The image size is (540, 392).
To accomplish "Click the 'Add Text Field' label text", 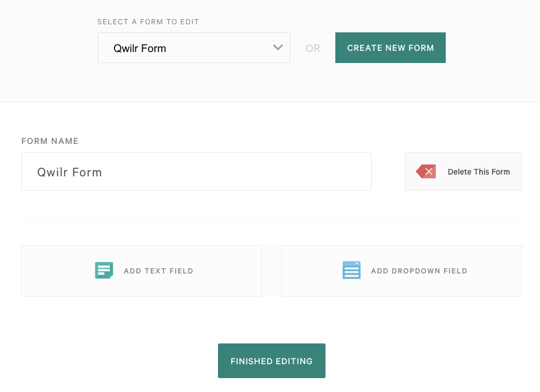I will tap(159, 271).
